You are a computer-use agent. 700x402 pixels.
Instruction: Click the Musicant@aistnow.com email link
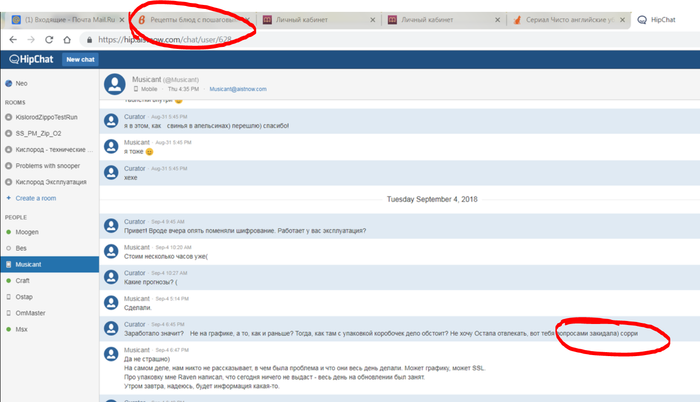click(238, 89)
